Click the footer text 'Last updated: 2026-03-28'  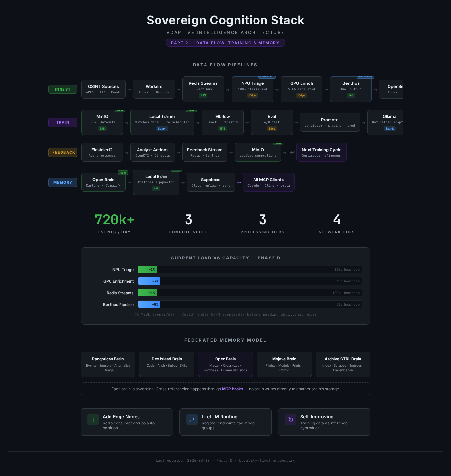(183, 461)
